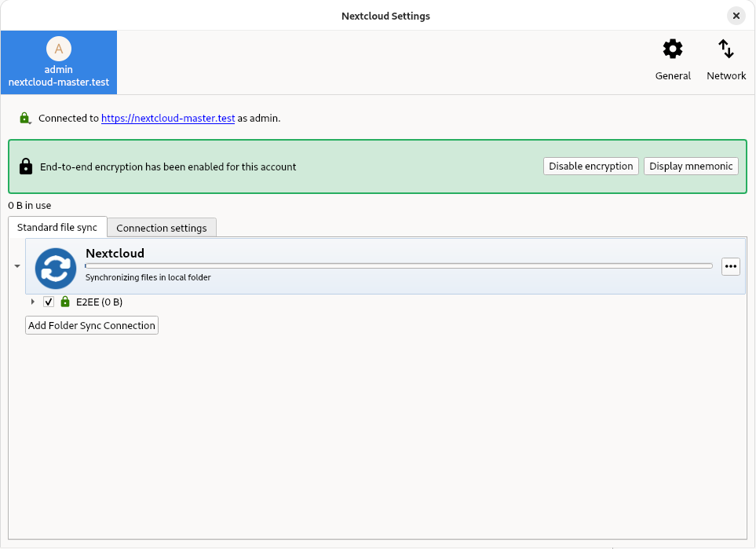Click the green lock beside E2EE
756x549 pixels.
[65, 302]
